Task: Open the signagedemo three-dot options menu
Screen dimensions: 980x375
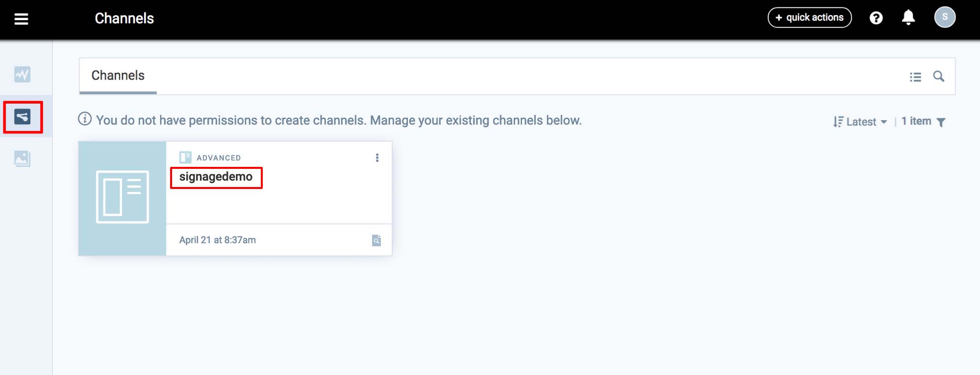Action: pos(377,158)
